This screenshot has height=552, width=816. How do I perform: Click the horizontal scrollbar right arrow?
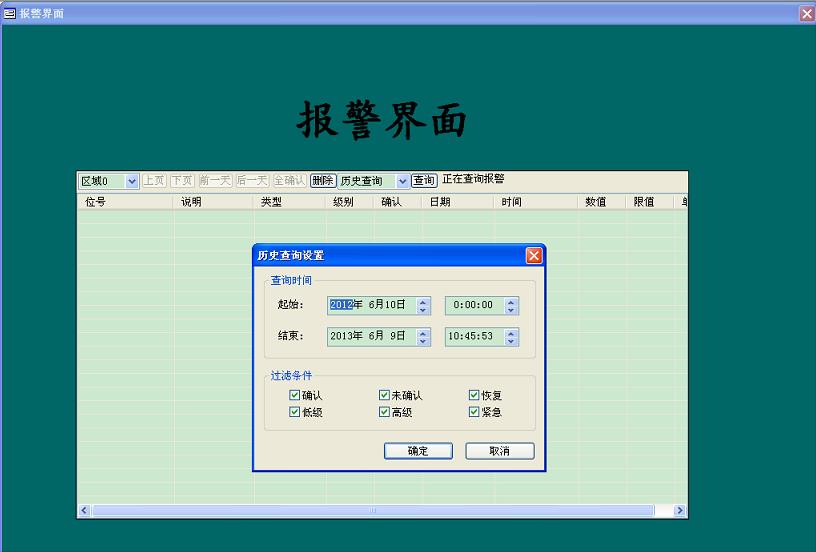click(679, 511)
